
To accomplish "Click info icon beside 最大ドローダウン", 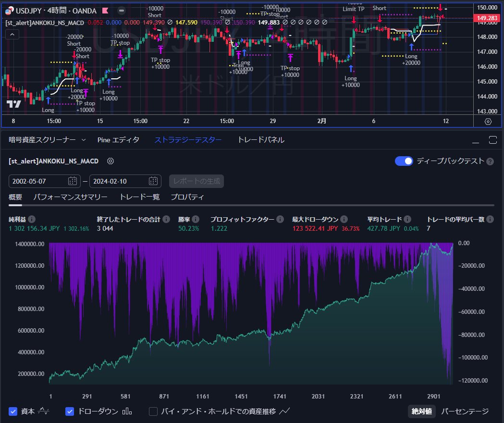I will pos(344,219).
